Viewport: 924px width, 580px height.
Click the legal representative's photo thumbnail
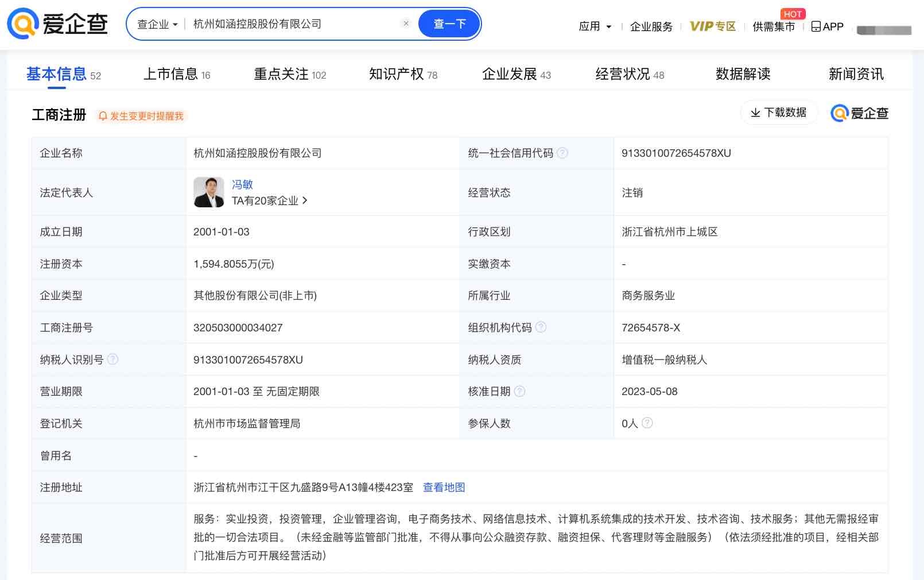pos(208,192)
